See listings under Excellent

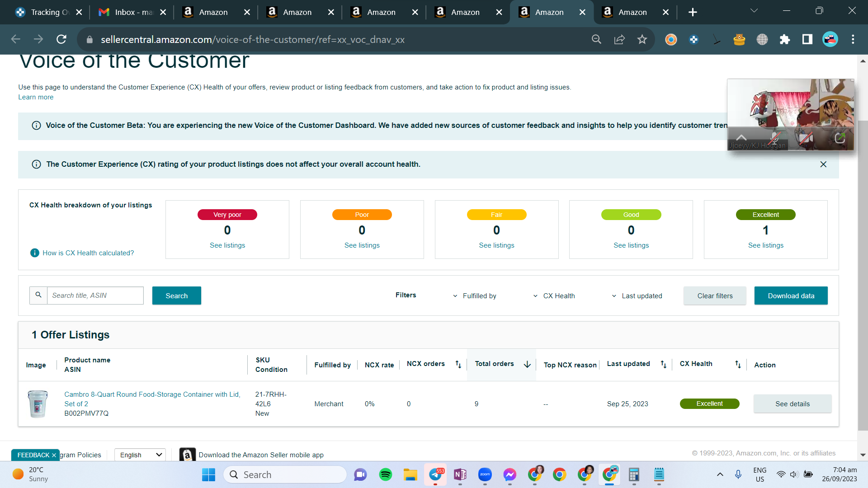click(x=766, y=245)
